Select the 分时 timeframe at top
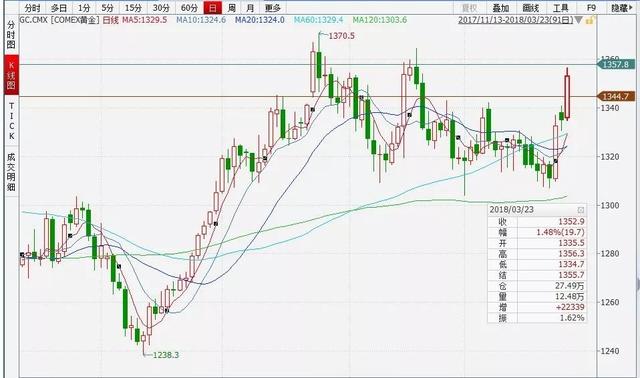This screenshot has width=640, height=378. click(x=33, y=8)
